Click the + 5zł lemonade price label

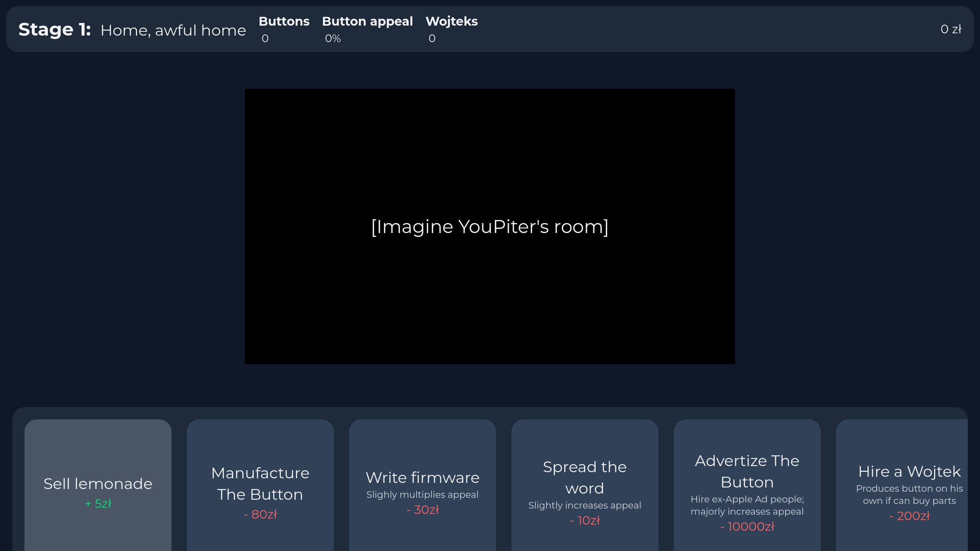click(98, 503)
